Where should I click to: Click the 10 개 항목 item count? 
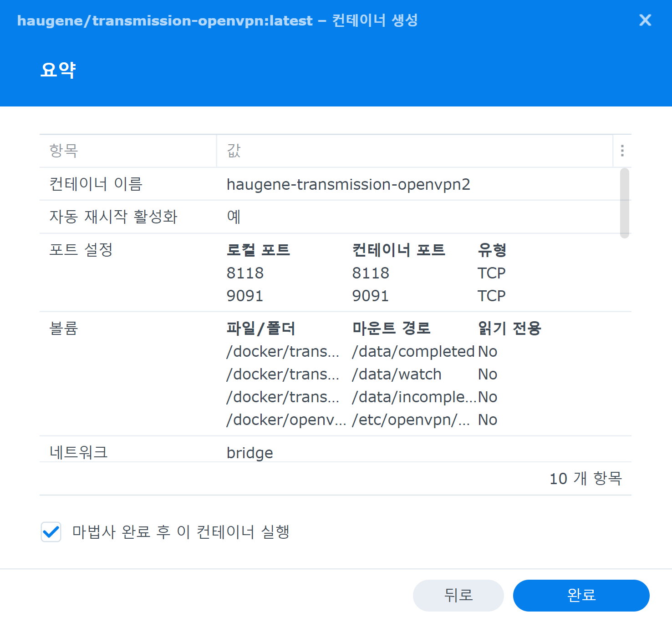point(585,478)
